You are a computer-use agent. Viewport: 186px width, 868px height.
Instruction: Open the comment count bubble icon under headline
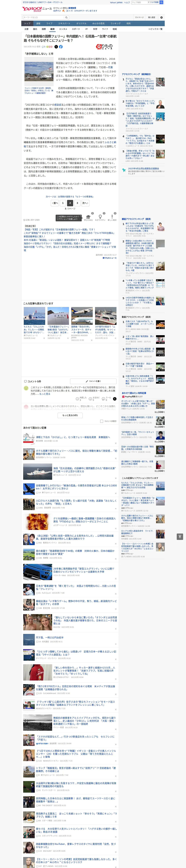click(43, 47)
